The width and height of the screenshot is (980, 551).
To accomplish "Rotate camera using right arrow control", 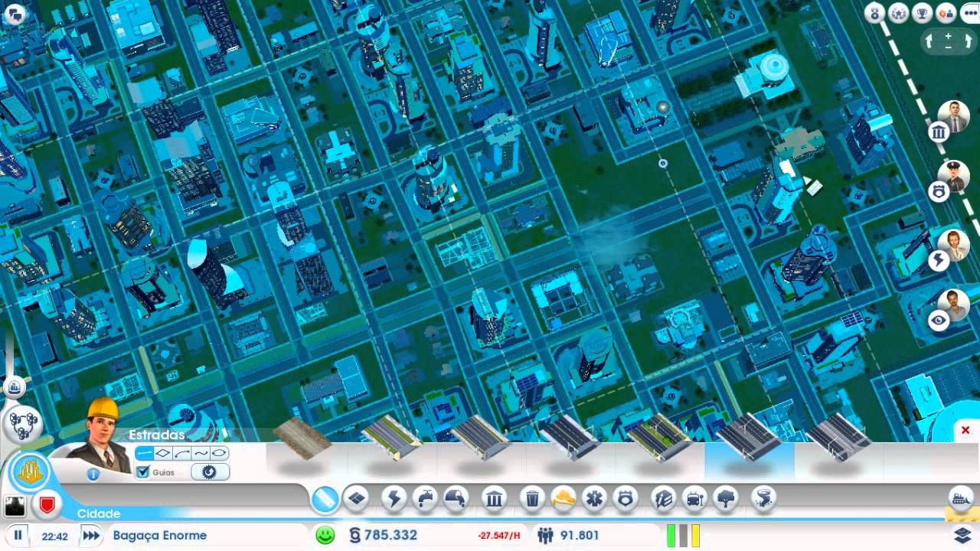I will tap(968, 42).
